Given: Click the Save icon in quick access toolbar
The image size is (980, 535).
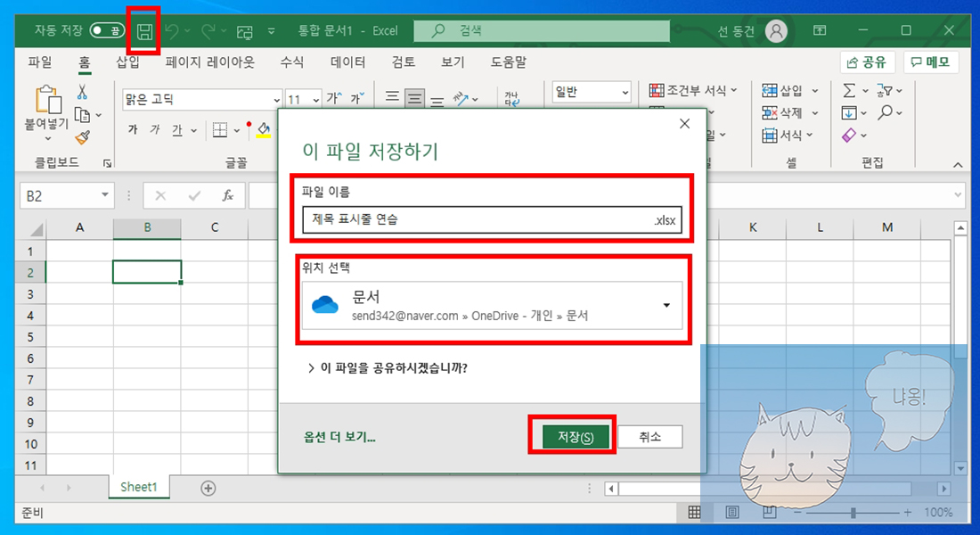Looking at the screenshot, I should coord(144,31).
